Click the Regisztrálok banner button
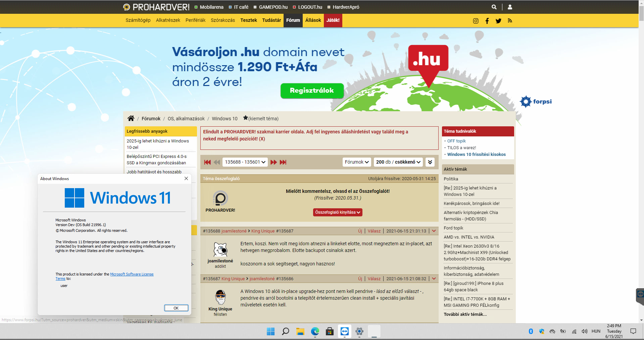Image resolution: width=644 pixels, height=340 pixels. [x=312, y=90]
